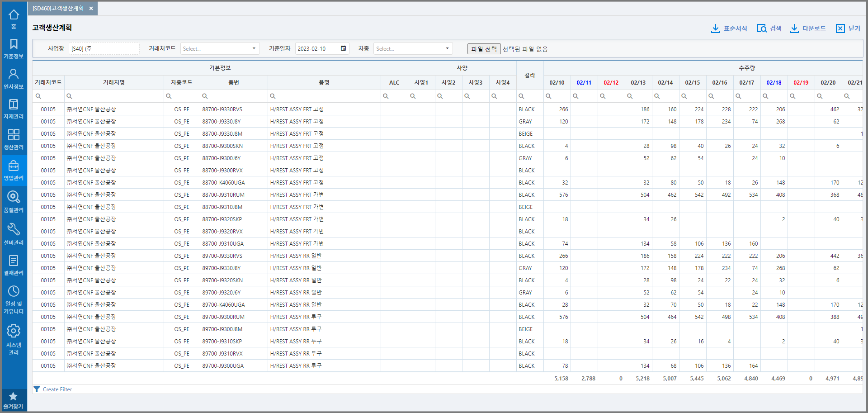868x413 pixels.
Task: Click the 검색 search button
Action: (x=769, y=28)
